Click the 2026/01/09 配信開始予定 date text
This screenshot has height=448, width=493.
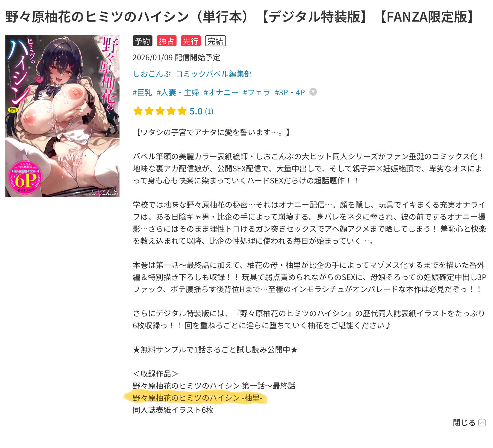(x=176, y=57)
